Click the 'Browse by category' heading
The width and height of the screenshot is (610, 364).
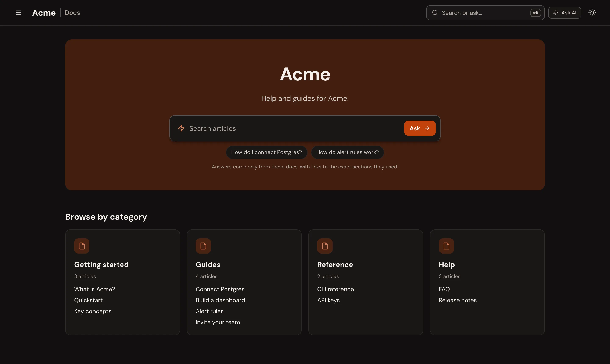coord(106,217)
